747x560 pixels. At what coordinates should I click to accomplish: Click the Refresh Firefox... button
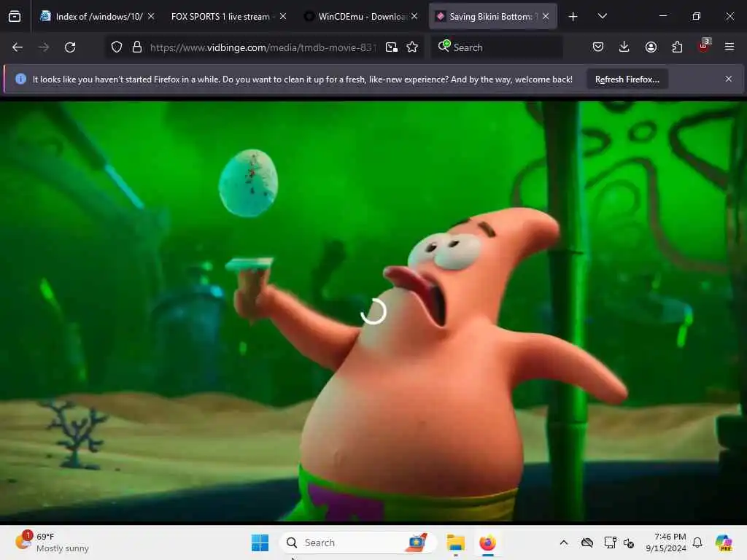click(x=627, y=79)
